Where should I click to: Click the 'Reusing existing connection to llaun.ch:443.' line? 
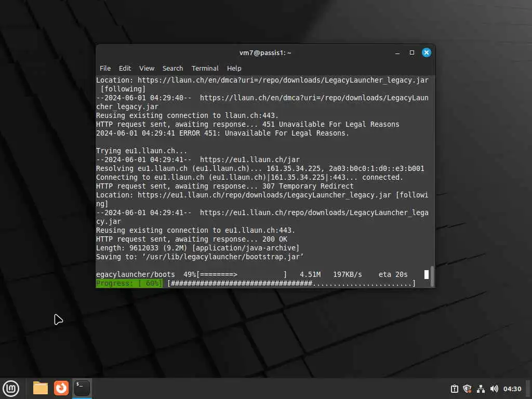coord(187,115)
